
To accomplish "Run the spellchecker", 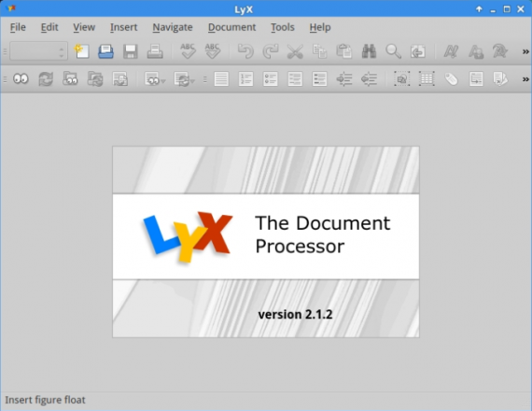I will [188, 51].
